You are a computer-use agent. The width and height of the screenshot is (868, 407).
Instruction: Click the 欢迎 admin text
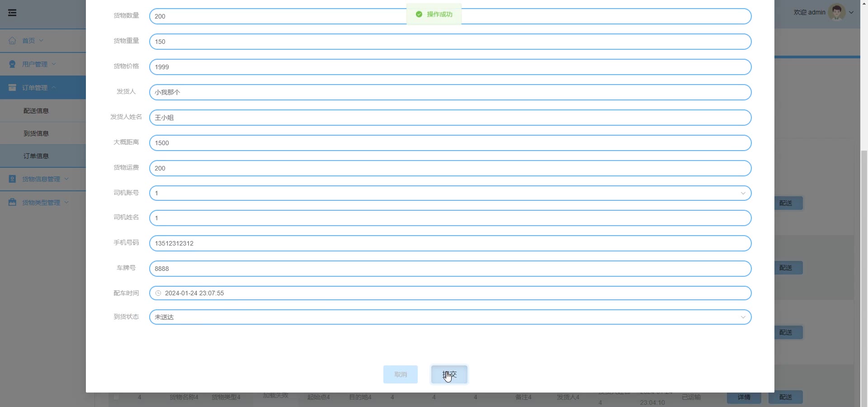(x=809, y=13)
